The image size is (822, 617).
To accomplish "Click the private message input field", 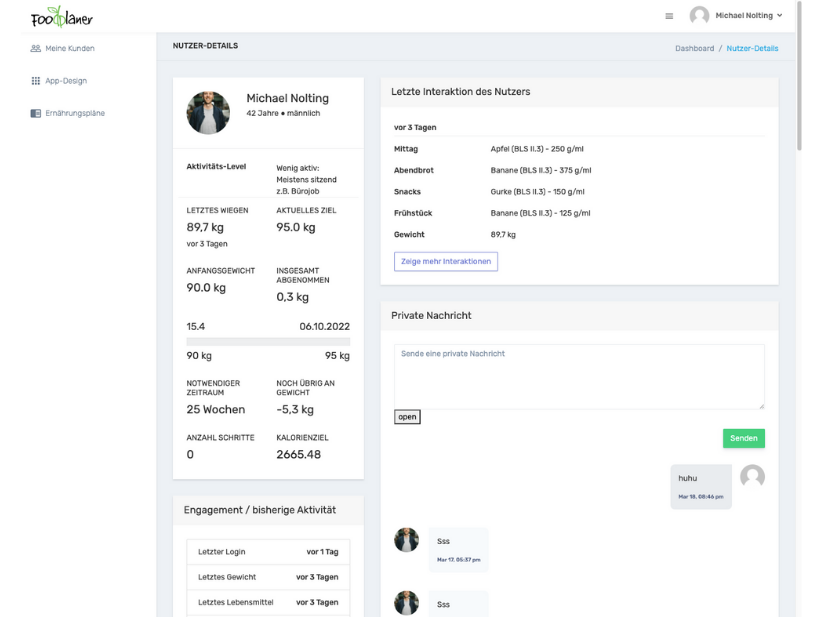I will point(578,375).
